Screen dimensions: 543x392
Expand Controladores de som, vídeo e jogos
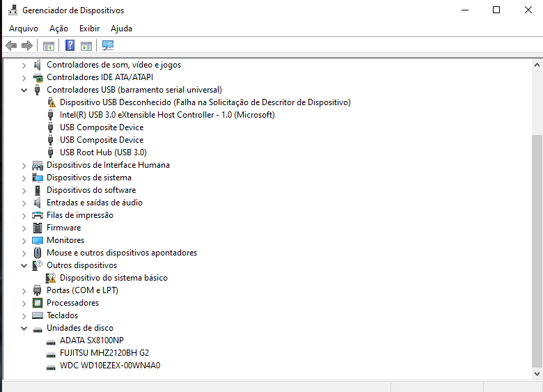pyautogui.click(x=24, y=65)
